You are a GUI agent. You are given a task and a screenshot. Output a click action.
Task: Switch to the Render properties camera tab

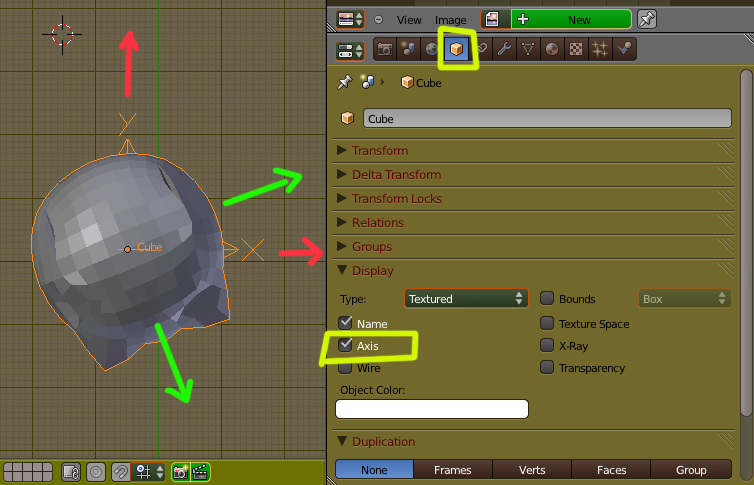click(x=385, y=49)
